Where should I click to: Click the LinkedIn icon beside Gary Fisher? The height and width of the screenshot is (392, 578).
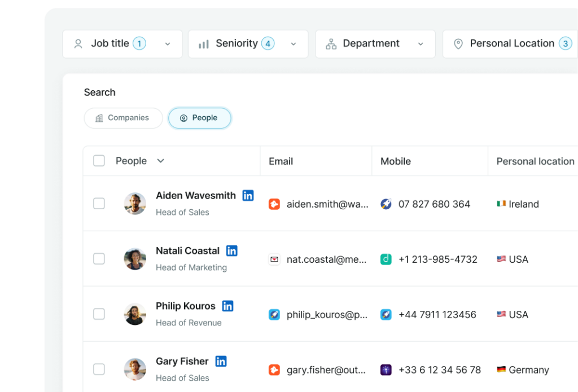pos(221,362)
